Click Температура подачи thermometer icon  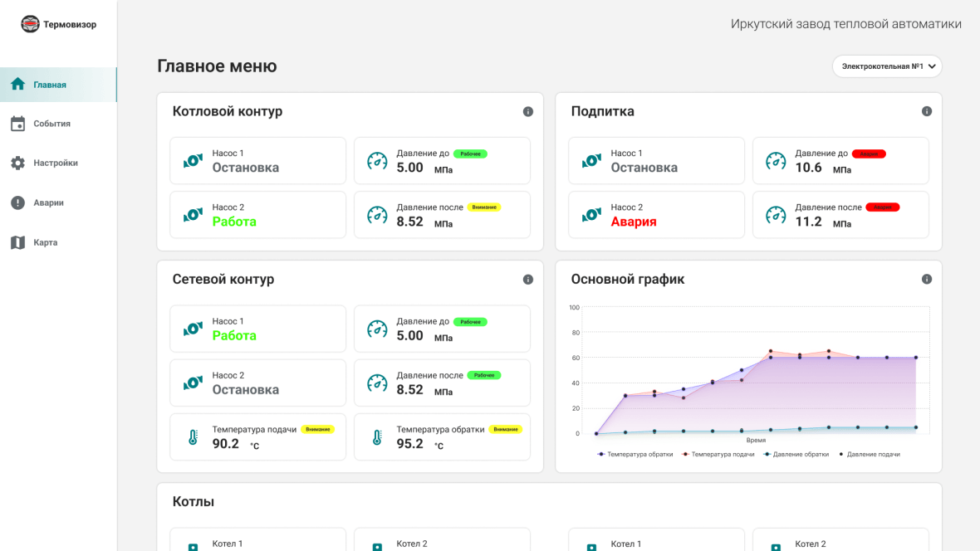193,437
